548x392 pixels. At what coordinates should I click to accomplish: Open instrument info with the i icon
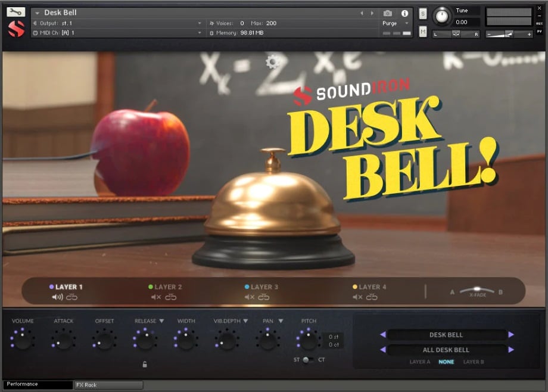point(404,13)
